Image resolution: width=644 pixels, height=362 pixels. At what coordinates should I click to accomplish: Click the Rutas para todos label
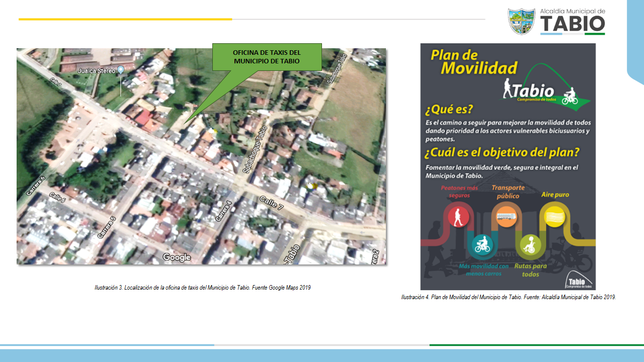click(531, 270)
